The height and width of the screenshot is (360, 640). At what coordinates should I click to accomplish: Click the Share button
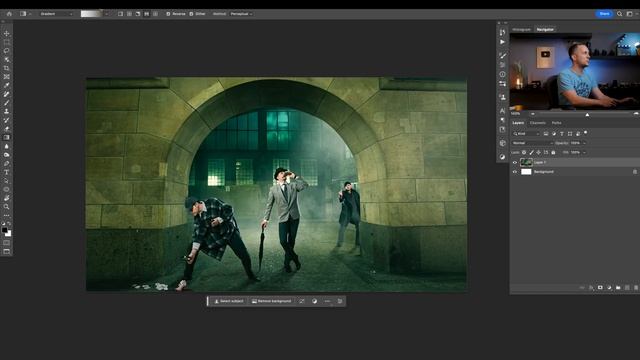pos(604,14)
